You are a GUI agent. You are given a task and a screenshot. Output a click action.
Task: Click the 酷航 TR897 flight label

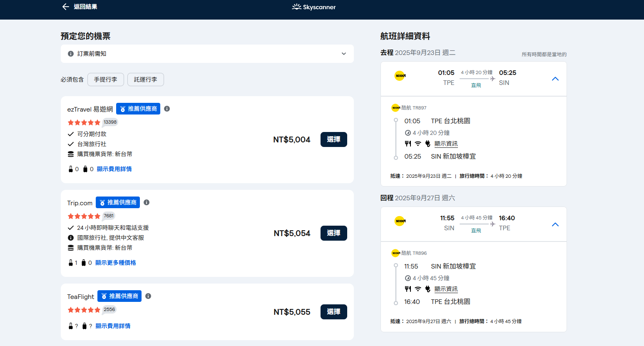tap(414, 108)
